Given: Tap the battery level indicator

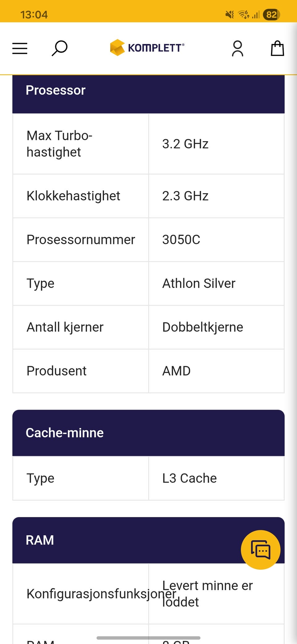Looking at the screenshot, I should tap(271, 15).
